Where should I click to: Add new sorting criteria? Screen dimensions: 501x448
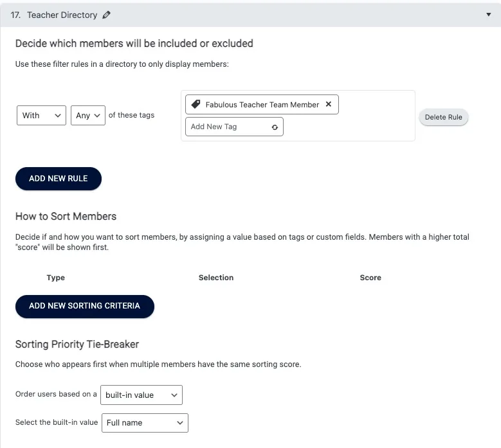(x=85, y=306)
